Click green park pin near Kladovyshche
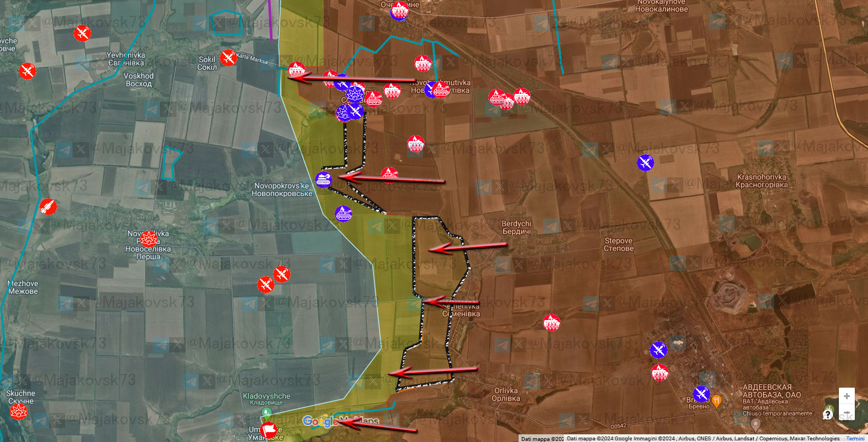868x442 pixels. 266,412
